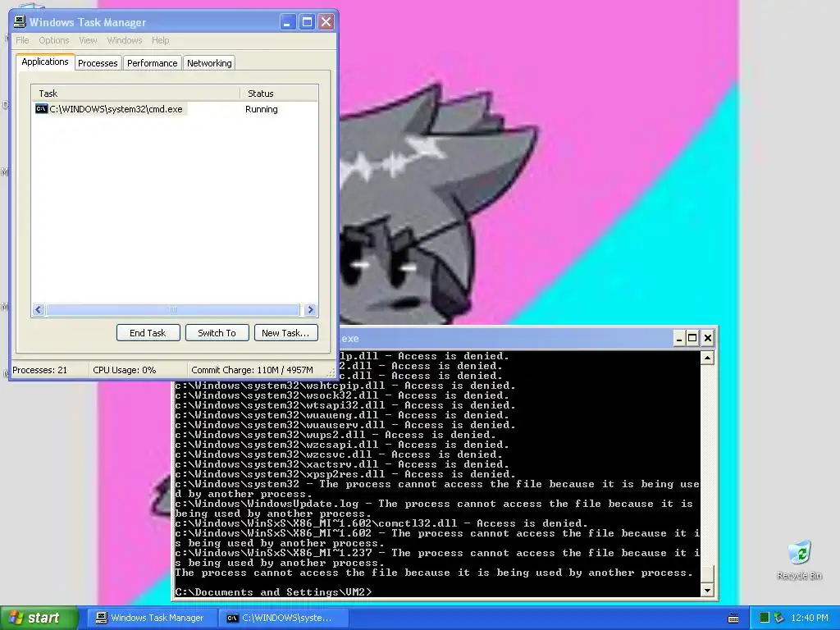Minimize the cmd.exe console window
This screenshot has height=630, width=840.
pos(678,338)
